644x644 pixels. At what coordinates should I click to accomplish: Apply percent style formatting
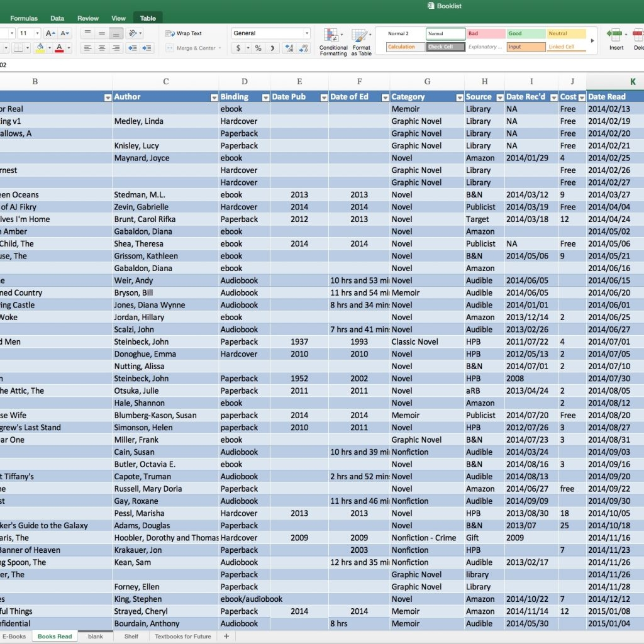click(x=258, y=48)
